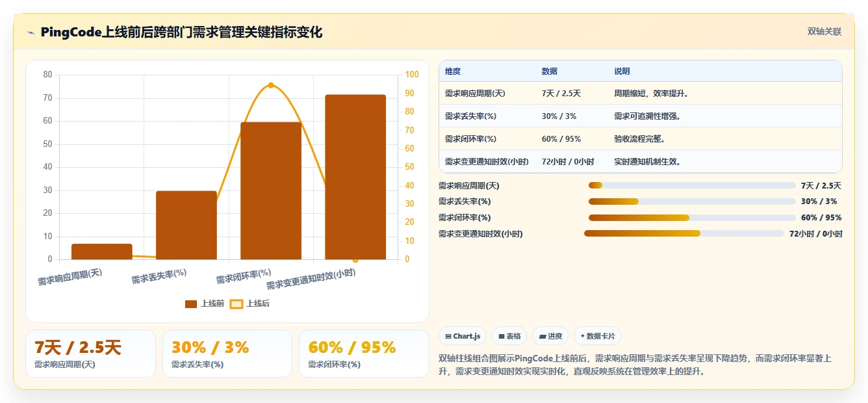The image size is (868, 403).
Task: Click the 需求丢失率(%) progress bar
Action: [x=692, y=201]
